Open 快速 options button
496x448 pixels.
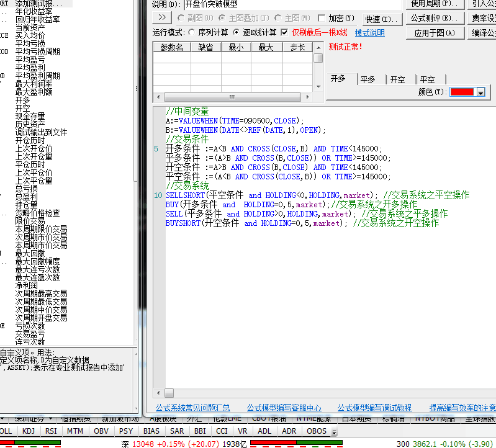point(381,19)
